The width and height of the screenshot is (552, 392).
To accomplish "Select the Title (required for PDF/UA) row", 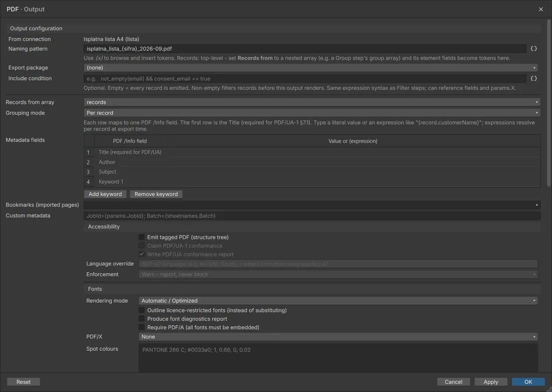I will click(x=312, y=152).
